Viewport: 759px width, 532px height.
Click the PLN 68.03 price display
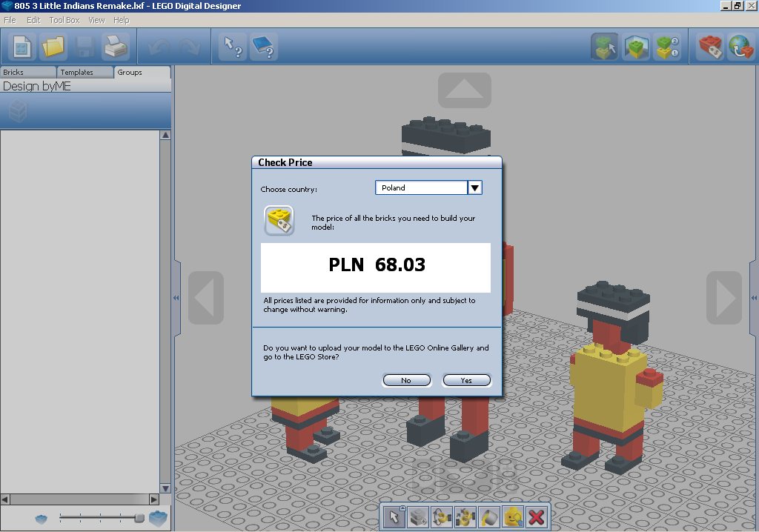coord(376,267)
